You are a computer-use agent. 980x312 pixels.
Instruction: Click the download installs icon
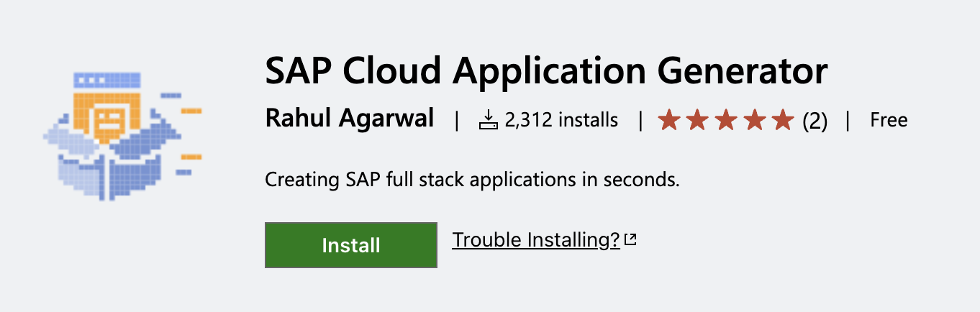point(489,120)
